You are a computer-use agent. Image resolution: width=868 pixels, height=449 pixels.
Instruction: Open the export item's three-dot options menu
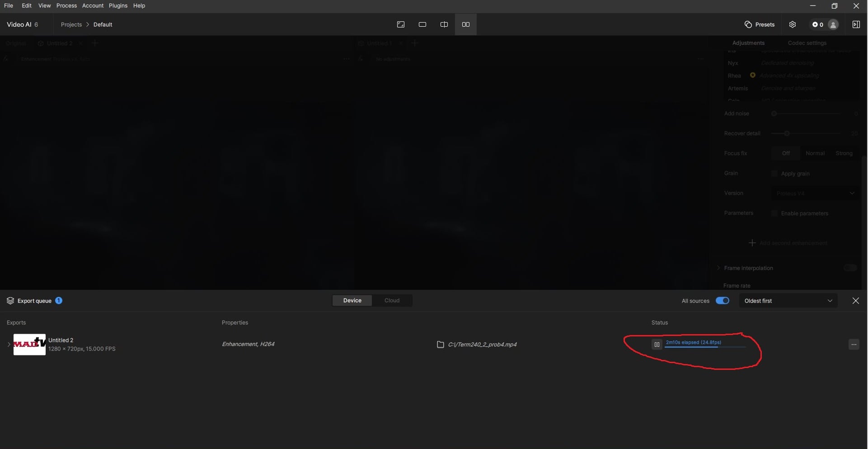[x=854, y=345]
